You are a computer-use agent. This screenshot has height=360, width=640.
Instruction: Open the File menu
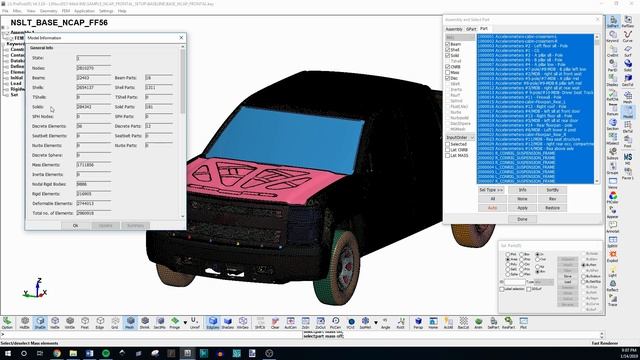(5, 11)
